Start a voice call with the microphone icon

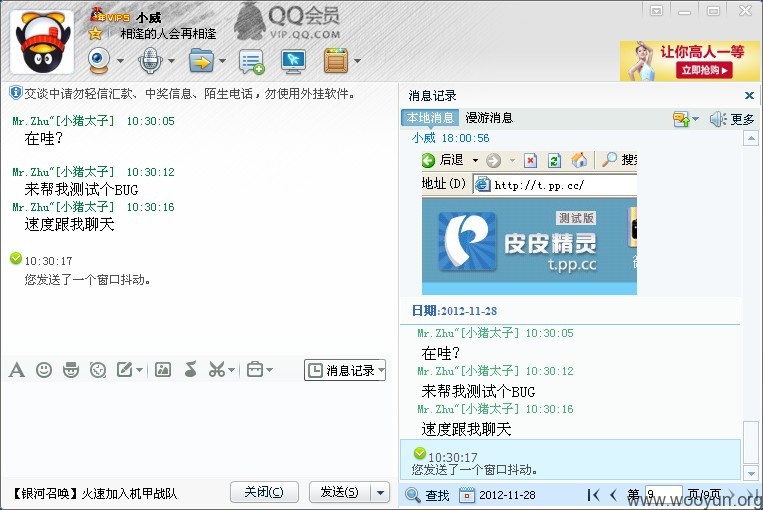click(x=150, y=61)
